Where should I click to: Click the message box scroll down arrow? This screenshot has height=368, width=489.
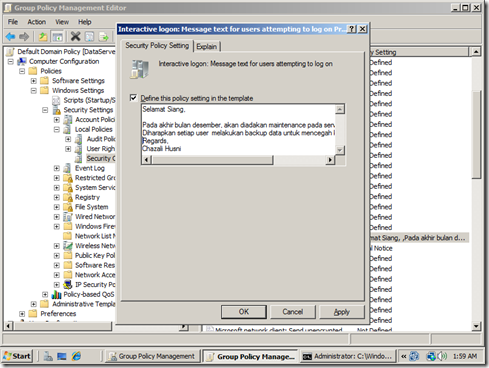340,150
